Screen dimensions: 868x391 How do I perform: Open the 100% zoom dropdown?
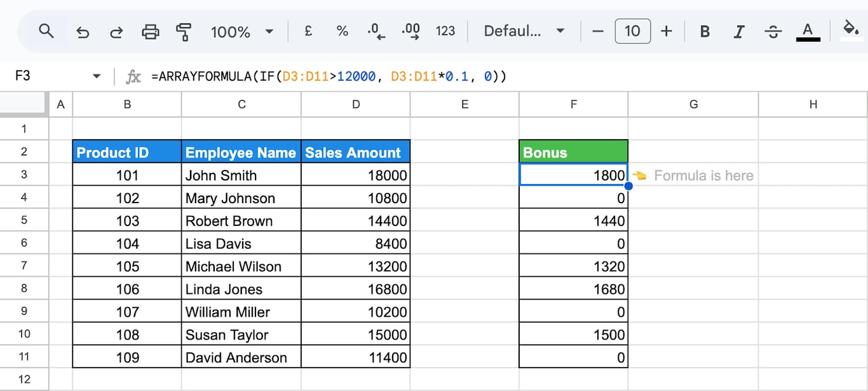pos(242,31)
